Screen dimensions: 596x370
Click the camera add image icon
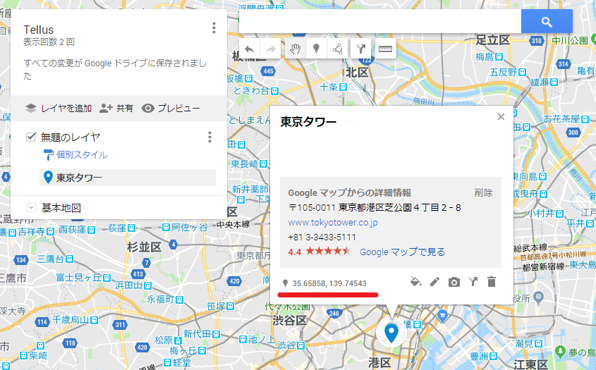tap(454, 282)
